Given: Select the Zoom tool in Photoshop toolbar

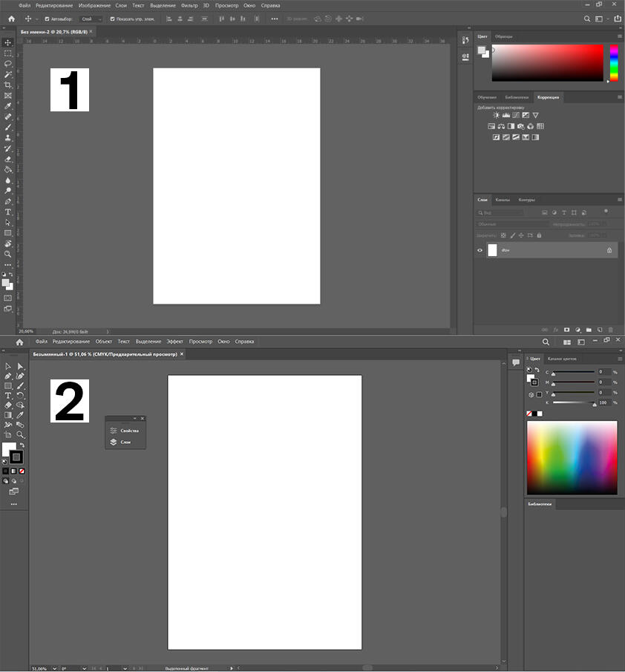Looking at the screenshot, I should (7, 254).
